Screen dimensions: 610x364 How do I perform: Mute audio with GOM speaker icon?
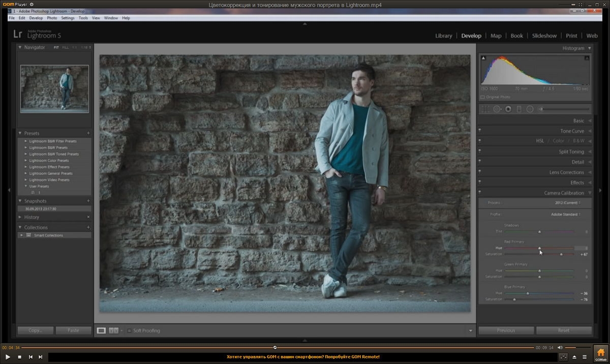(560, 347)
